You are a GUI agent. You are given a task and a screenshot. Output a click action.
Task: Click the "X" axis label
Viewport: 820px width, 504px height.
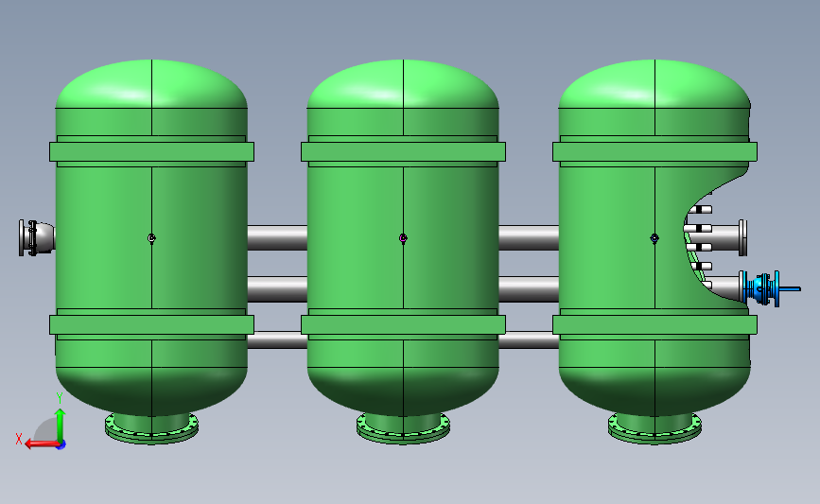(x=19, y=439)
